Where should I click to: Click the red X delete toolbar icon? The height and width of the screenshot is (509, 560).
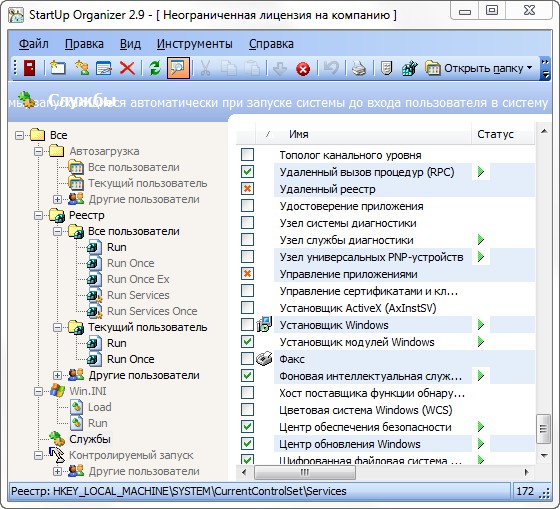[127, 68]
